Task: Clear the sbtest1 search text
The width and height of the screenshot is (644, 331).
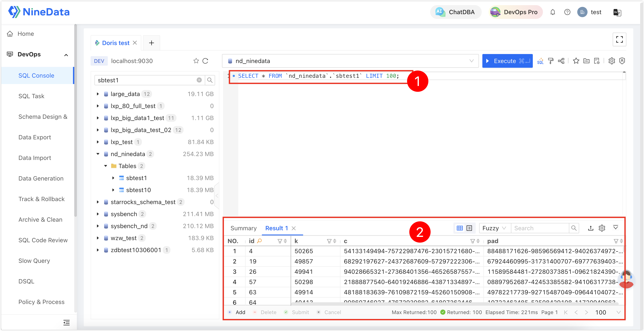Action: 199,80
